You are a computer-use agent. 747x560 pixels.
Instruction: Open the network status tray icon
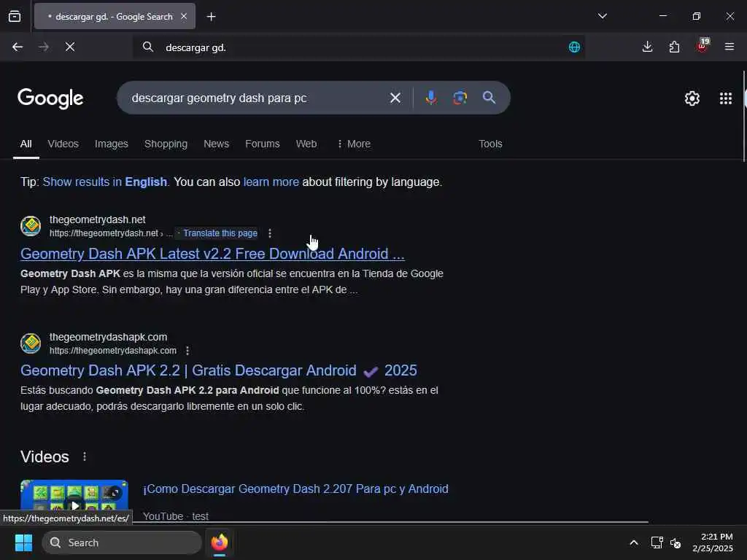point(657,542)
